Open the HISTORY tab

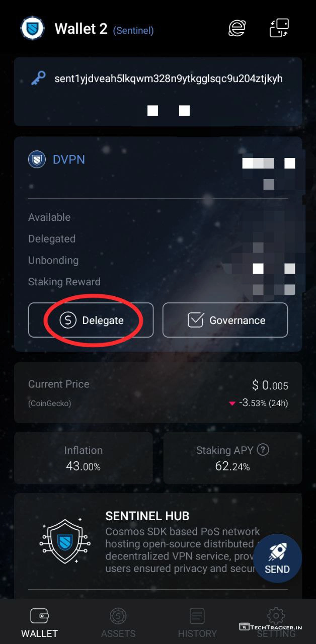pyautogui.click(x=197, y=623)
